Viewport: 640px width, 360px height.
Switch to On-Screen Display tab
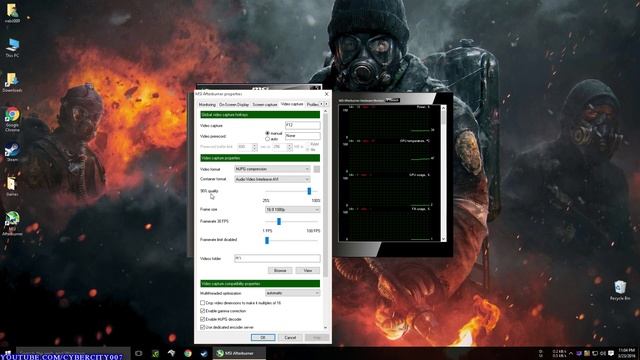coord(234,105)
